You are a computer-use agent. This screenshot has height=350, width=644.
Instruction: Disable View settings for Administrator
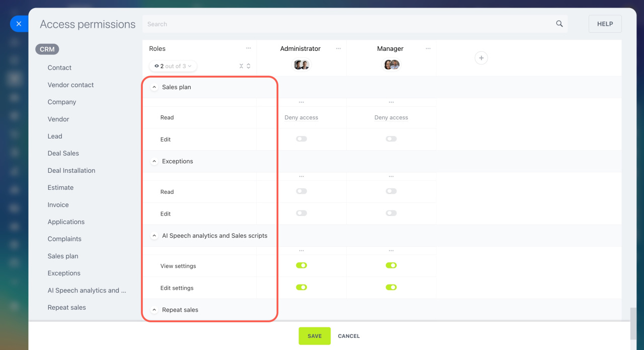[301, 265]
